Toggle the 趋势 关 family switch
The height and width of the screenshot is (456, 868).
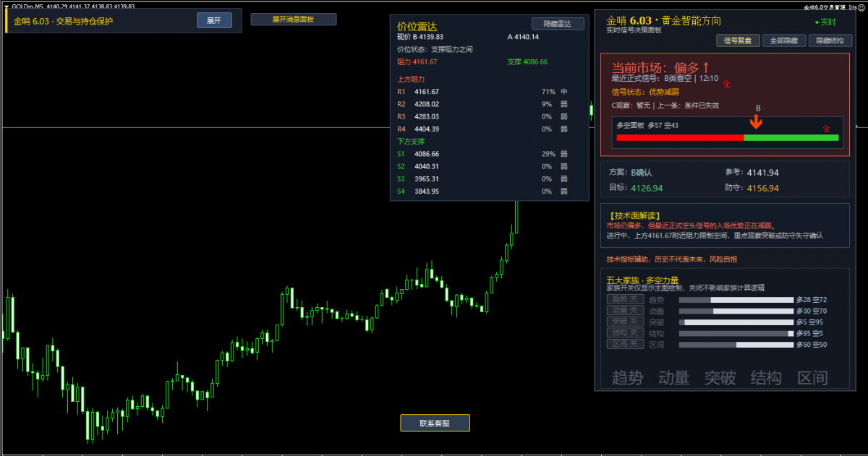coord(625,299)
